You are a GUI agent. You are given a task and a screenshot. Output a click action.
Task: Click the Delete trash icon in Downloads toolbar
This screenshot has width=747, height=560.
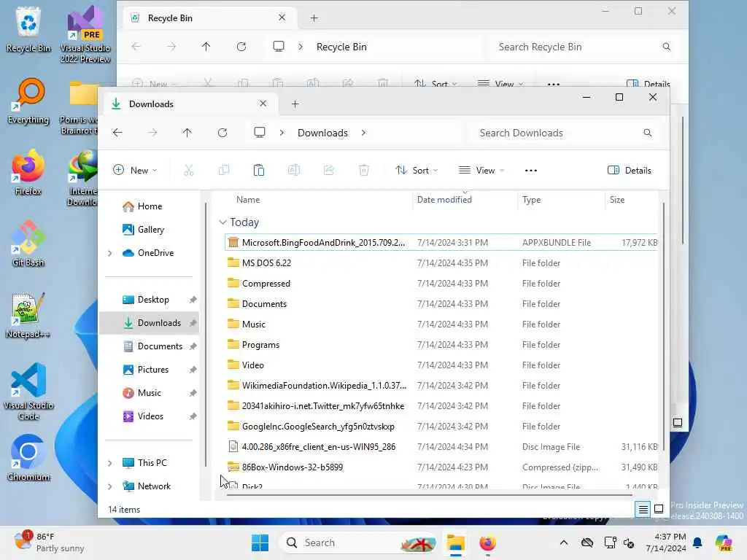(x=364, y=170)
